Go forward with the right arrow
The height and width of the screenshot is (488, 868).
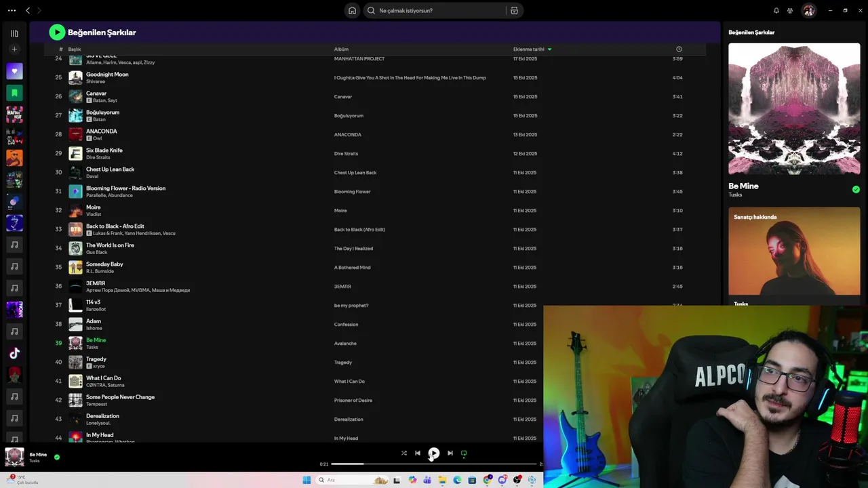click(39, 10)
